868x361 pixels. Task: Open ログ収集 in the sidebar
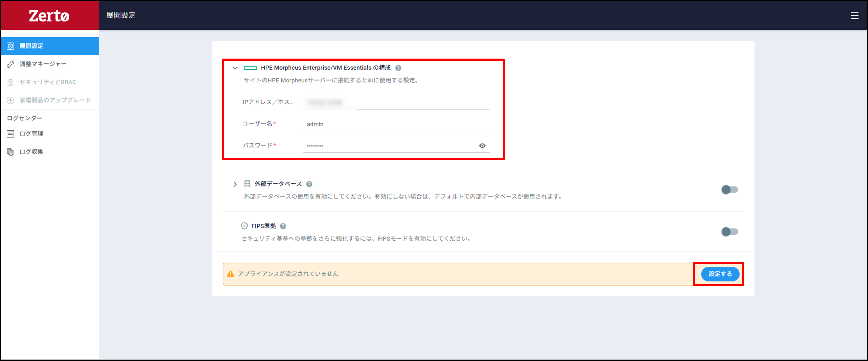50,152
